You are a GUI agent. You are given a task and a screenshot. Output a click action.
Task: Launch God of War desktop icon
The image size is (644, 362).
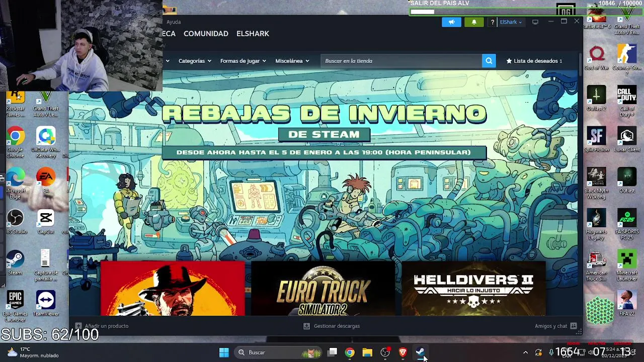597,58
